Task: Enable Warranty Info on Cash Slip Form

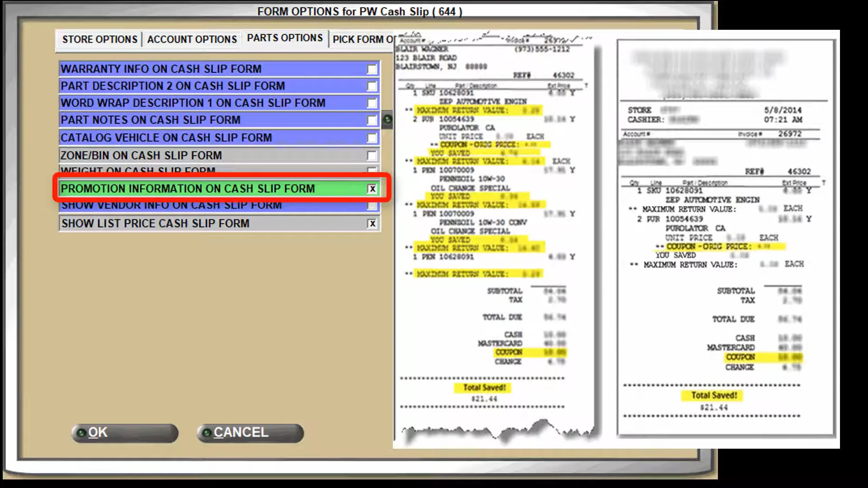Action: [x=372, y=69]
